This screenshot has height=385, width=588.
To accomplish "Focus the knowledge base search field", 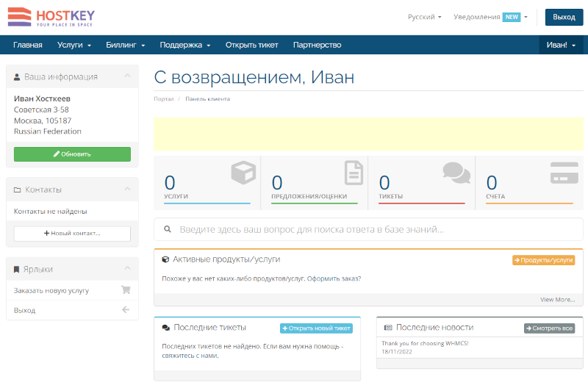I will pyautogui.click(x=375, y=229).
